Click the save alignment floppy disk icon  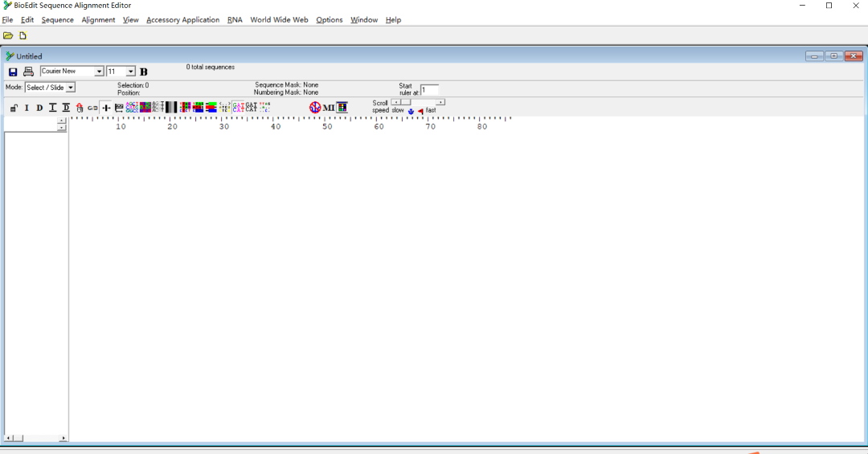click(x=13, y=72)
